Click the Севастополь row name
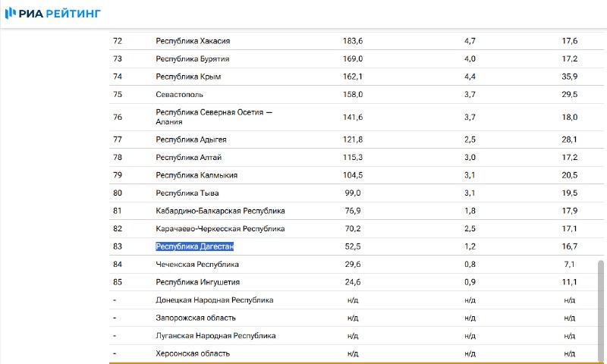 click(179, 94)
